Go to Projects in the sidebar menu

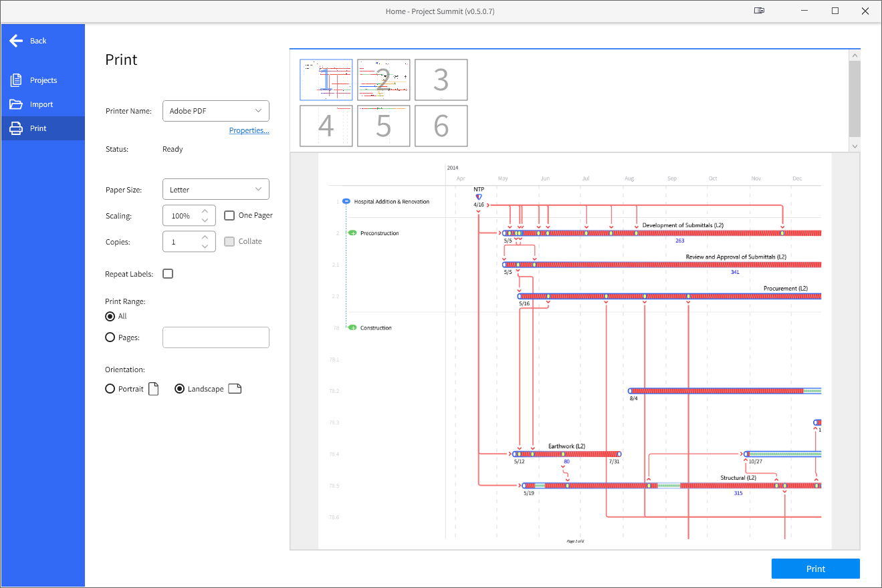[x=43, y=80]
